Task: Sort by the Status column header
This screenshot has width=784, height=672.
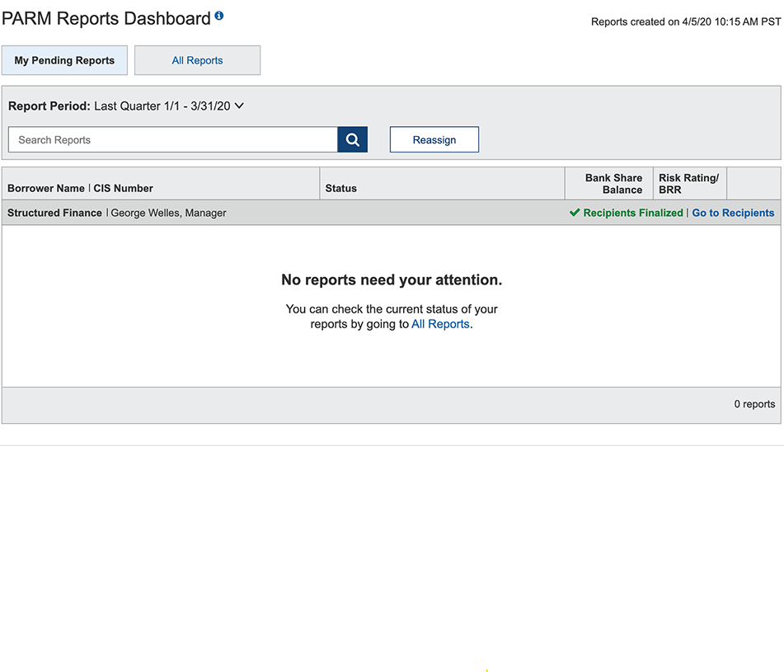Action: click(x=340, y=188)
